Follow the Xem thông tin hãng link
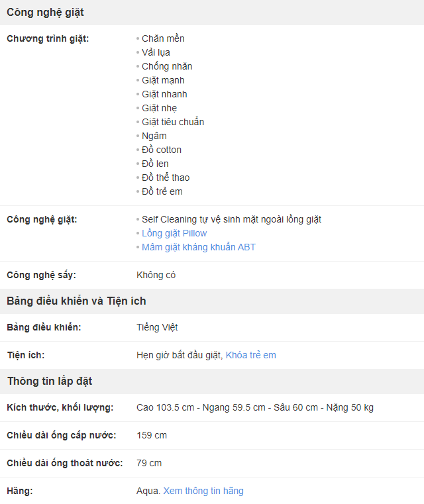This screenshot has width=424, height=504. click(203, 491)
